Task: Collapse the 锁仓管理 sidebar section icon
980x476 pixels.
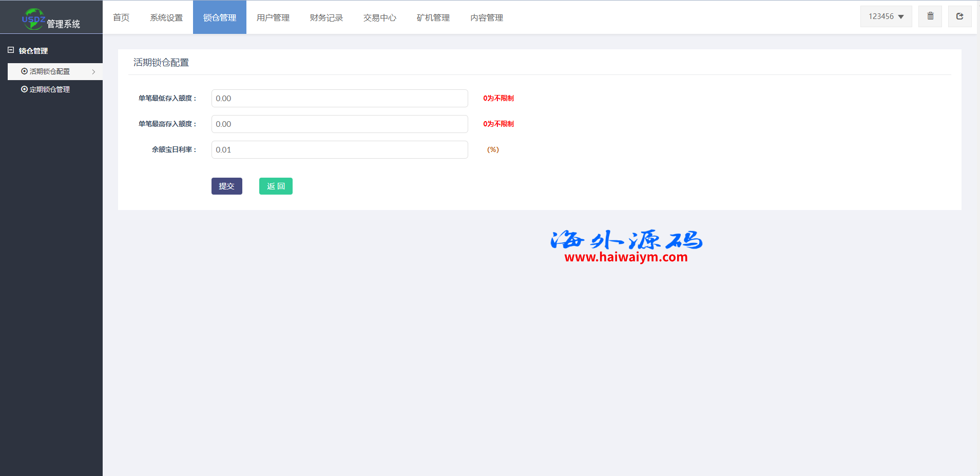Action: pos(11,50)
